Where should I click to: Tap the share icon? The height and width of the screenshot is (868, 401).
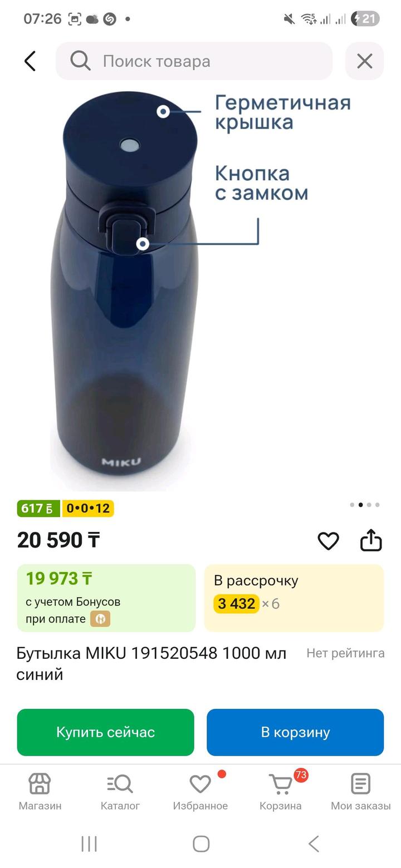(x=371, y=540)
